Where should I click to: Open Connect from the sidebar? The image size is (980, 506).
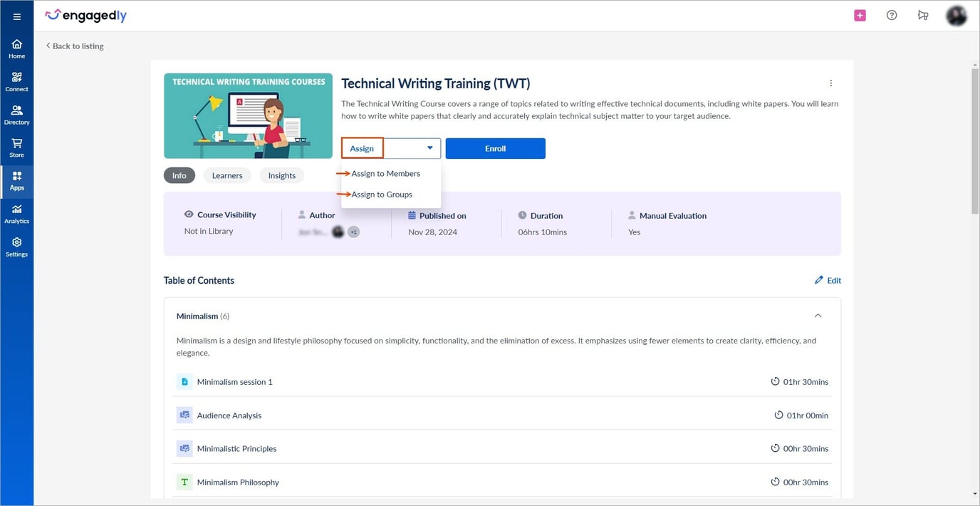pos(17,81)
